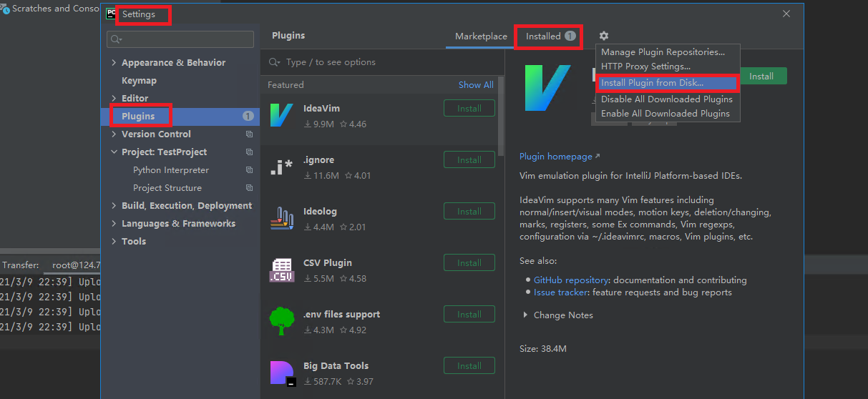
Task: Click the .env files support tree icon
Action: pyautogui.click(x=282, y=321)
